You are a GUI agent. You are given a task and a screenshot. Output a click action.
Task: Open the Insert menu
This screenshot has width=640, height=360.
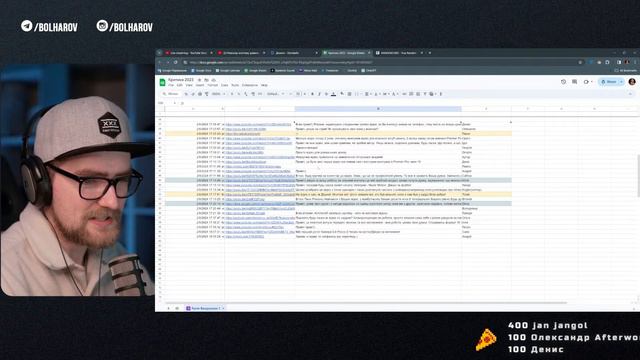[200, 85]
